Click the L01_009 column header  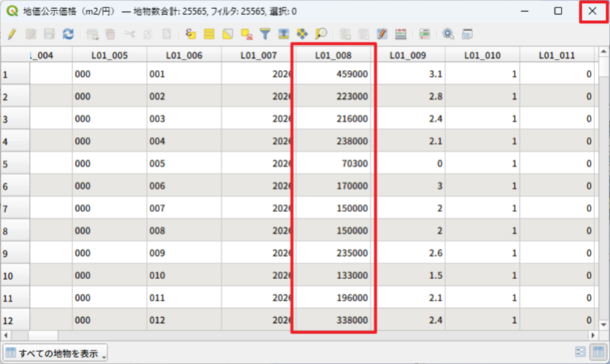pyautogui.click(x=407, y=55)
